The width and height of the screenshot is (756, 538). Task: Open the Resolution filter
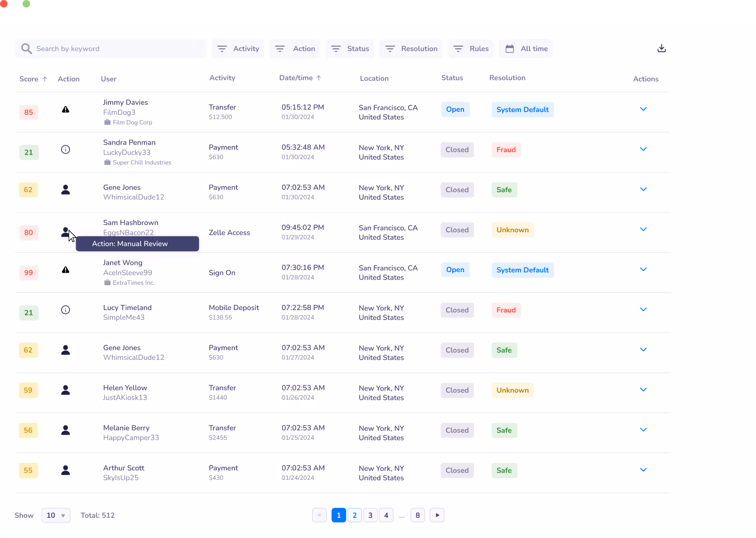411,49
